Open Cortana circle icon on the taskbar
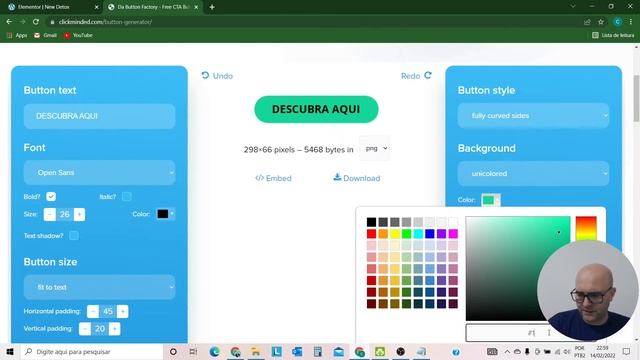Image resolution: width=640 pixels, height=360 pixels. (173, 351)
